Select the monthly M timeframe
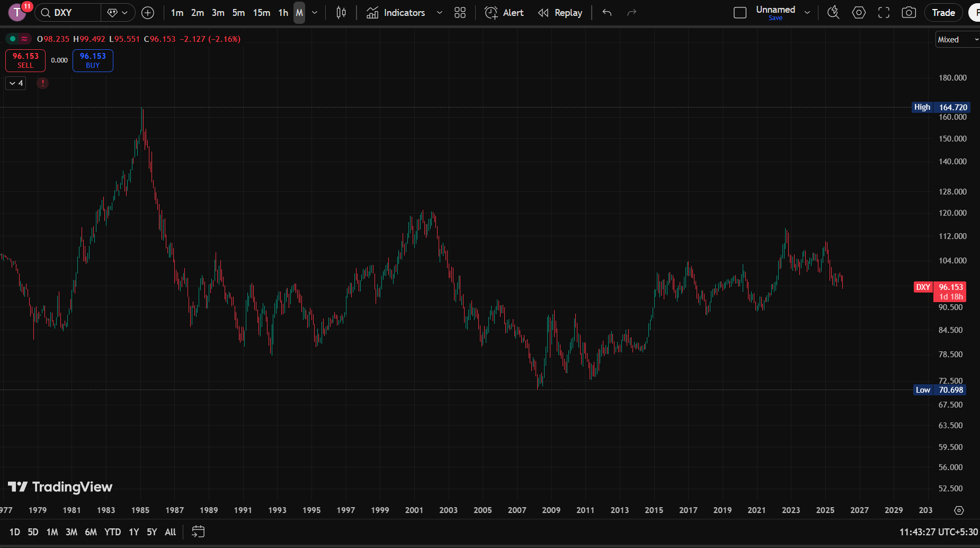Viewport: 980px width, 548px height. tap(299, 13)
